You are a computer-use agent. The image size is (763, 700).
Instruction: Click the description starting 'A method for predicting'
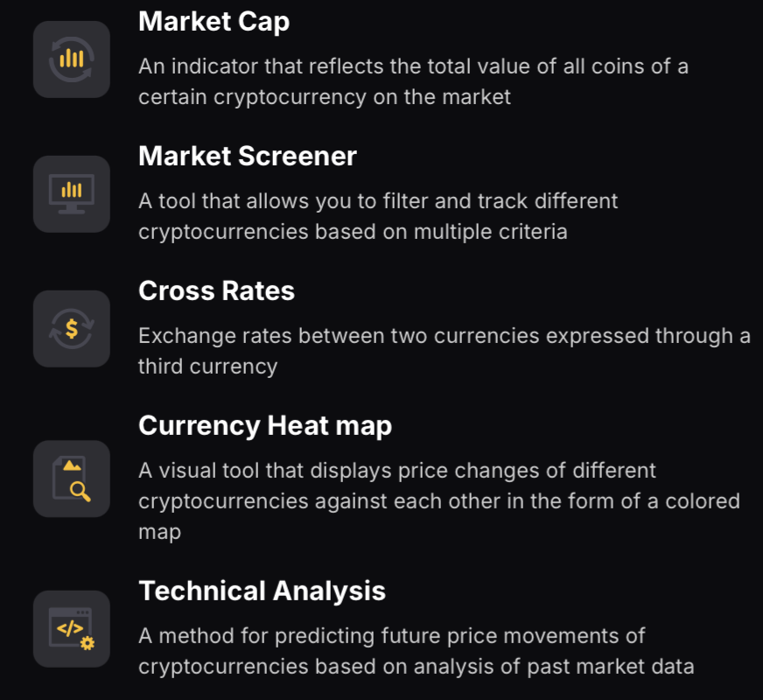tap(392, 635)
